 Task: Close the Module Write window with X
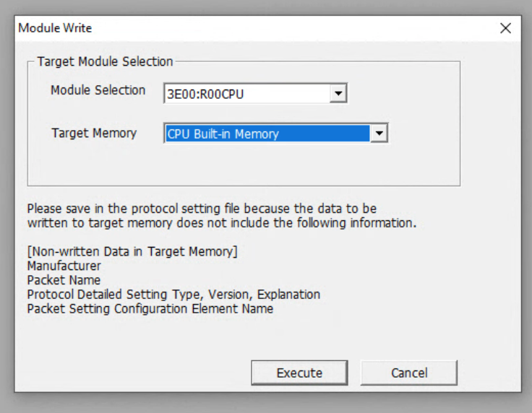coord(505,28)
